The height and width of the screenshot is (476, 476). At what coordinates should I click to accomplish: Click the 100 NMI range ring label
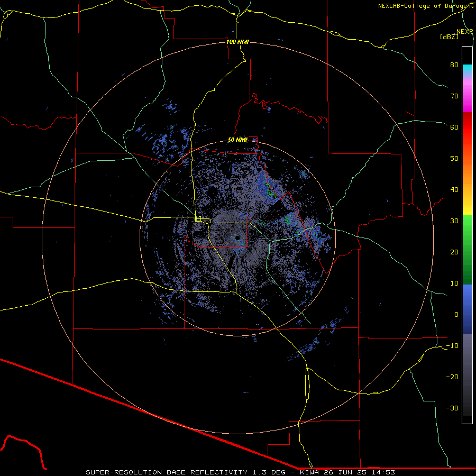pyautogui.click(x=237, y=42)
